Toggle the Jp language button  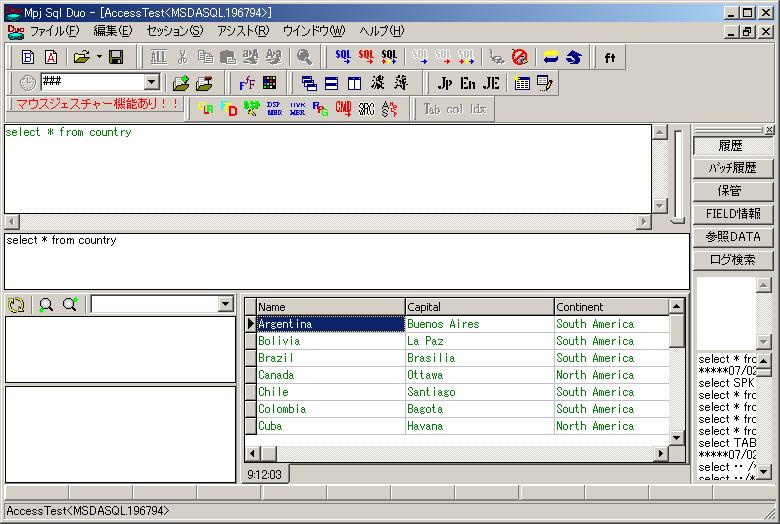(x=444, y=83)
